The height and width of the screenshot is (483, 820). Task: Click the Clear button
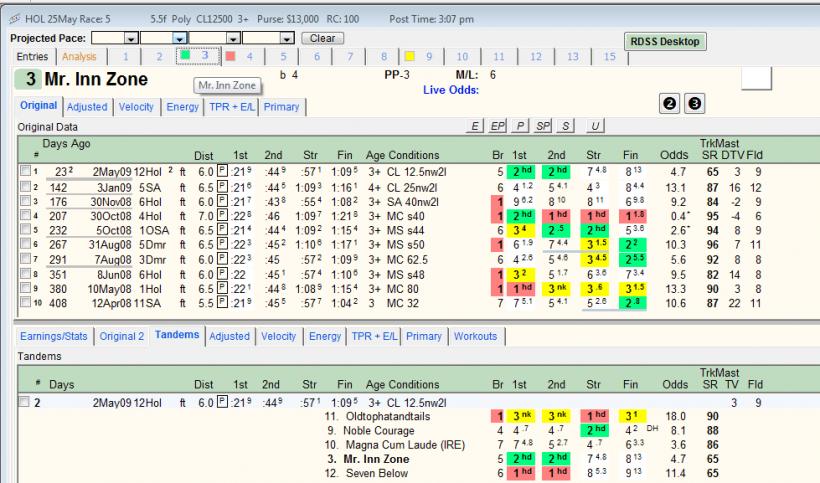[322, 38]
